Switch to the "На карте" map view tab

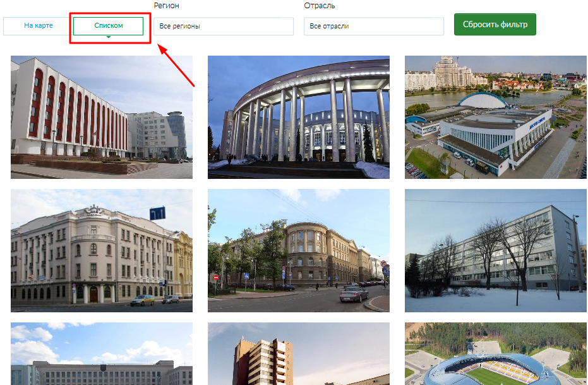pyautogui.click(x=38, y=26)
